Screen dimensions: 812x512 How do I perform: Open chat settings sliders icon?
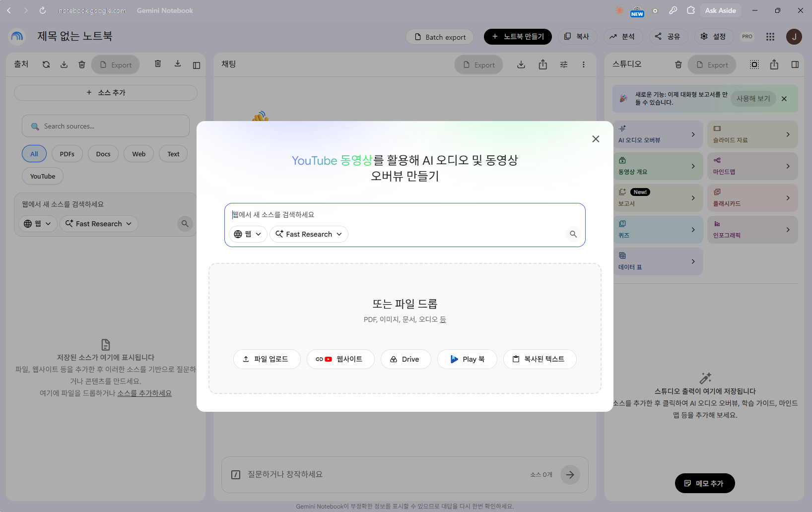click(564, 64)
